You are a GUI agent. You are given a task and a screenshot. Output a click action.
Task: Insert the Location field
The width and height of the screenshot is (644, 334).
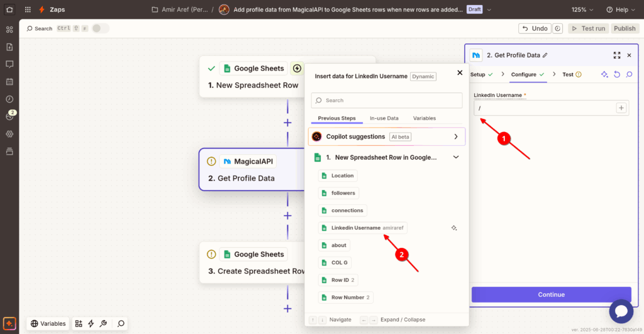pos(338,175)
